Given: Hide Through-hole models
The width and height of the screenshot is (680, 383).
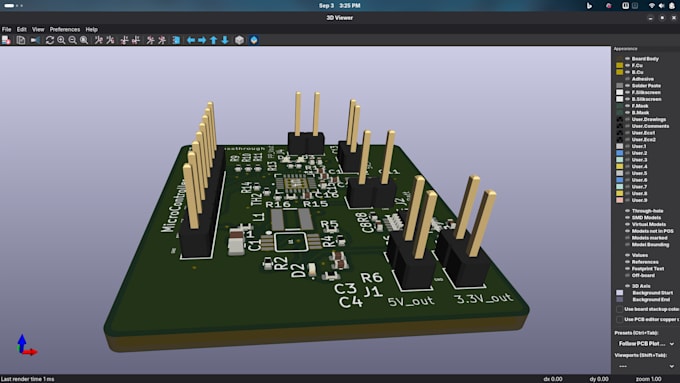Looking at the screenshot, I should (628, 211).
